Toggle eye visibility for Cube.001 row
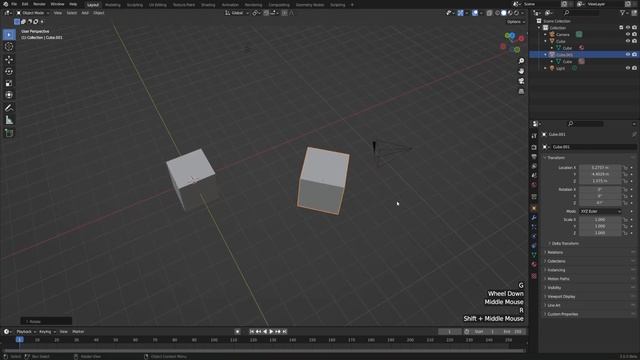640x360 pixels. (628, 54)
